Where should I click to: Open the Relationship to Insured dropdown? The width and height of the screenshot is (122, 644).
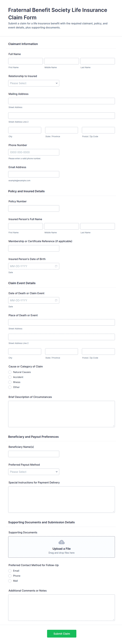pyautogui.click(x=34, y=83)
